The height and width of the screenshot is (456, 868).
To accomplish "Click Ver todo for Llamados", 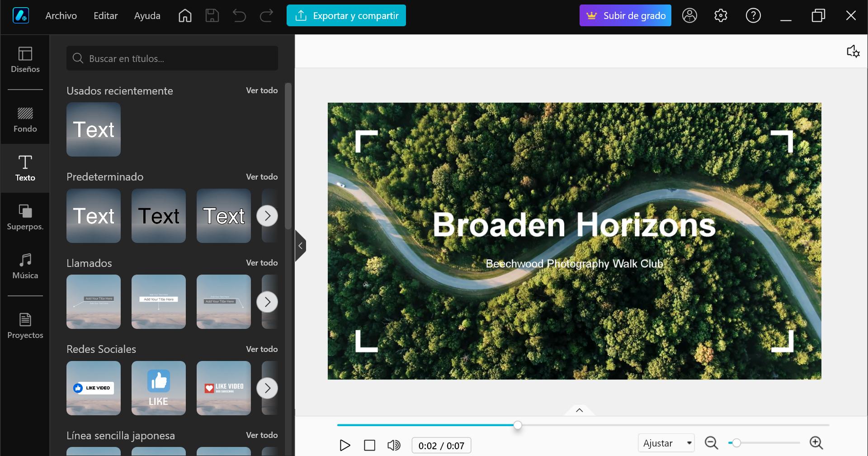I will (262, 263).
